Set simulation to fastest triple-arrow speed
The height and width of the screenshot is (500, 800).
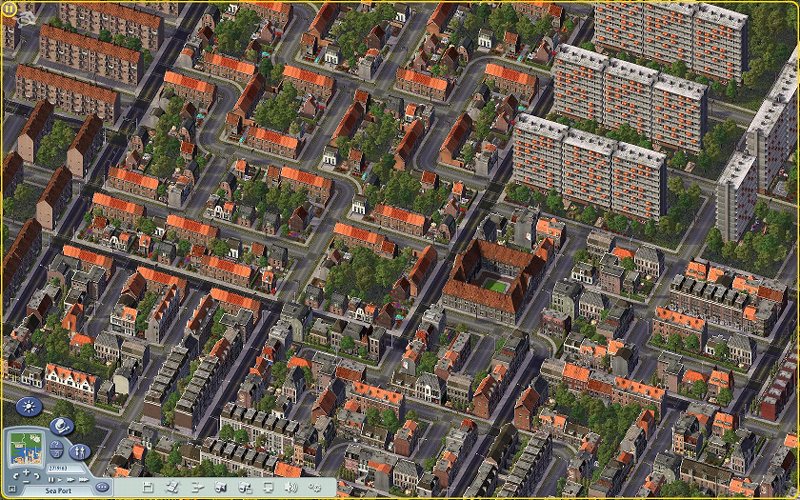[x=84, y=480]
